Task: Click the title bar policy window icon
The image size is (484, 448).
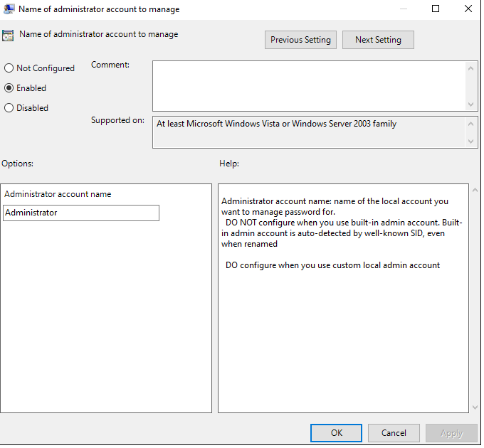Action: point(9,9)
